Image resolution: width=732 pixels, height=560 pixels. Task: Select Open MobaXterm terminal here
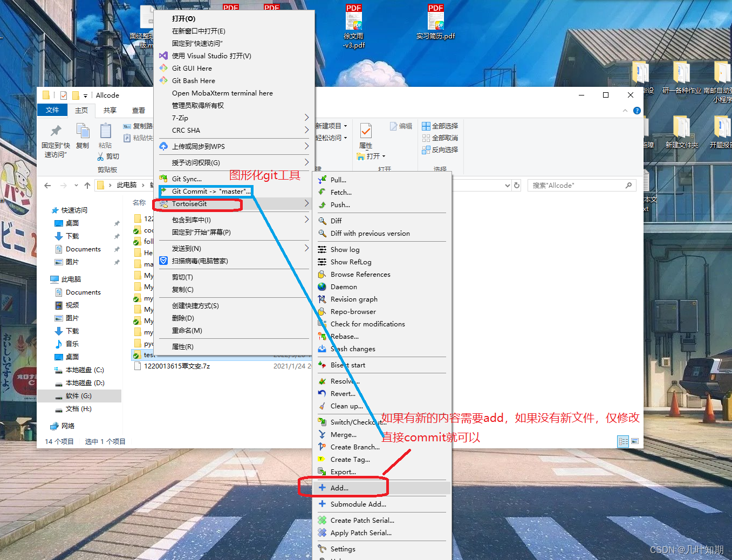coord(234,93)
